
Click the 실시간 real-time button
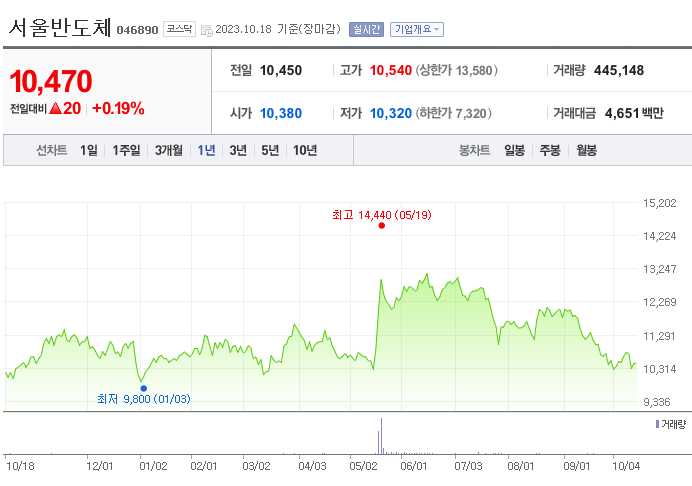point(366,30)
